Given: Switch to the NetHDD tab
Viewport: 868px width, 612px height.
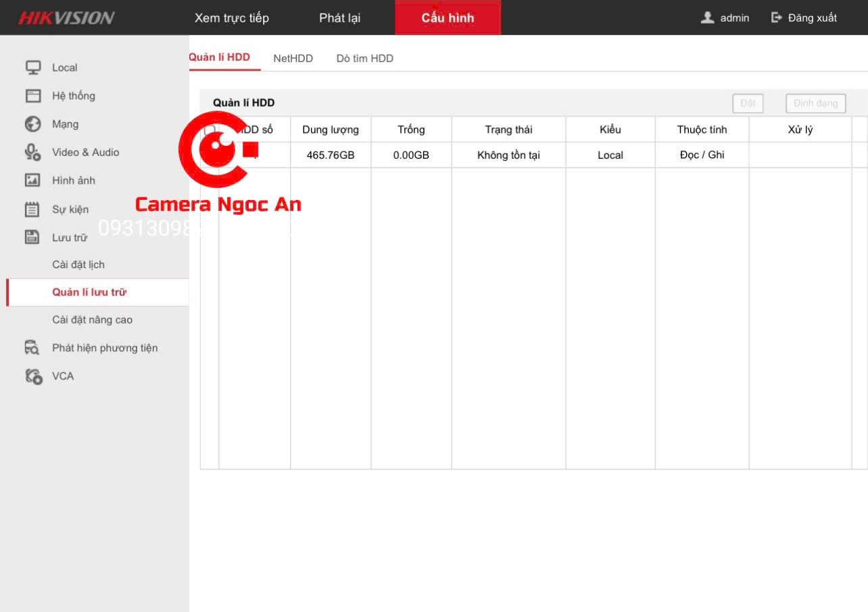Looking at the screenshot, I should click(x=293, y=58).
